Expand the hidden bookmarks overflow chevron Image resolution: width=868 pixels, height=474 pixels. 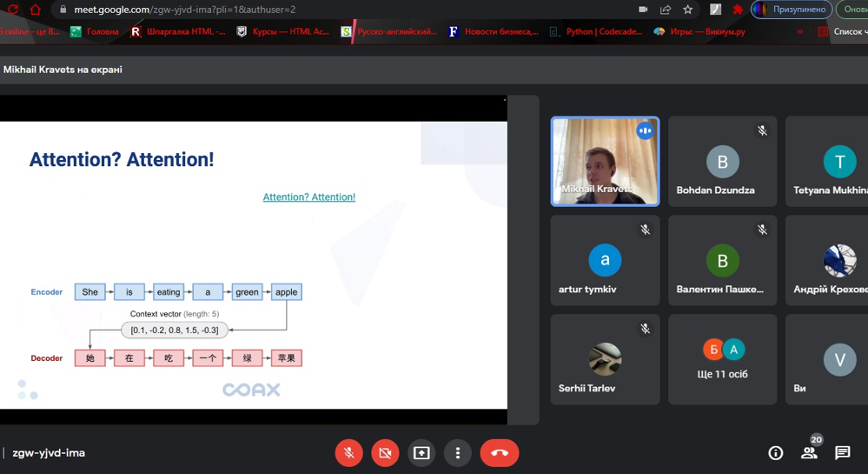[x=799, y=32]
